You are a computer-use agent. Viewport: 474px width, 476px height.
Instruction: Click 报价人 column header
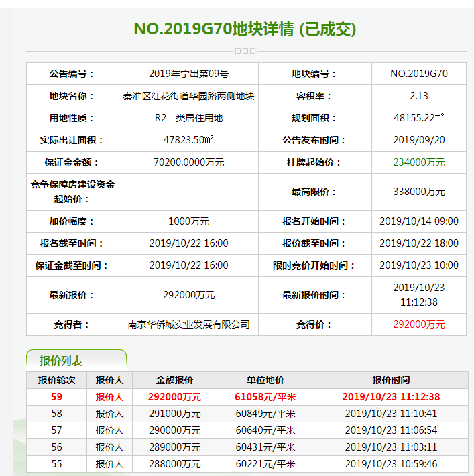coord(110,380)
